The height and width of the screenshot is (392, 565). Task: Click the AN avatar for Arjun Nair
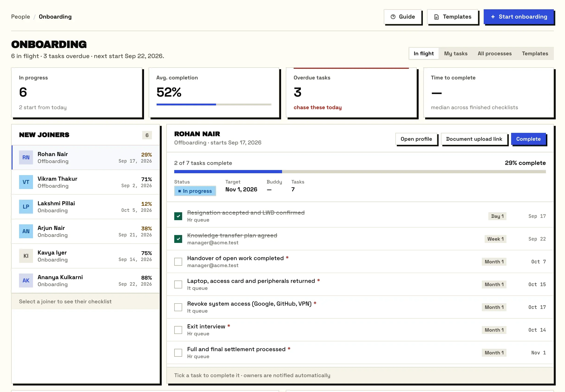26,231
